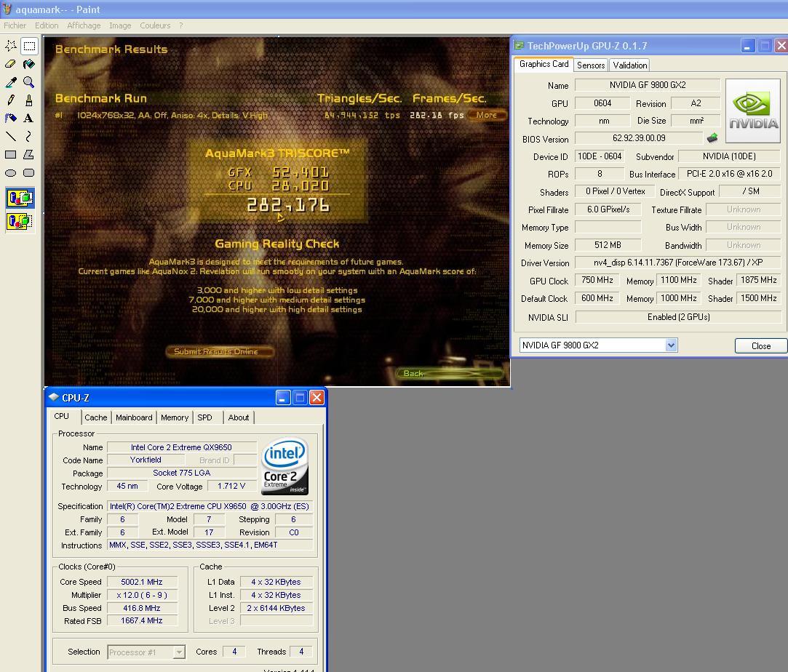The width and height of the screenshot is (788, 672).
Task: Open the Image menu in Paint
Action: [x=120, y=25]
